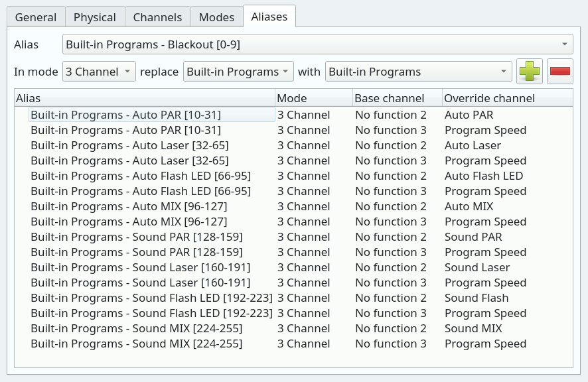Switch to the General tab

36,17
